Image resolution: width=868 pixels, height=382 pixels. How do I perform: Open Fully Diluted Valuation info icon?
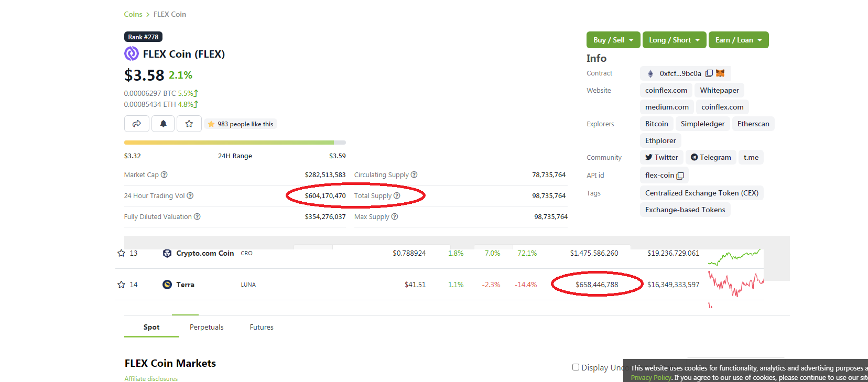point(197,216)
